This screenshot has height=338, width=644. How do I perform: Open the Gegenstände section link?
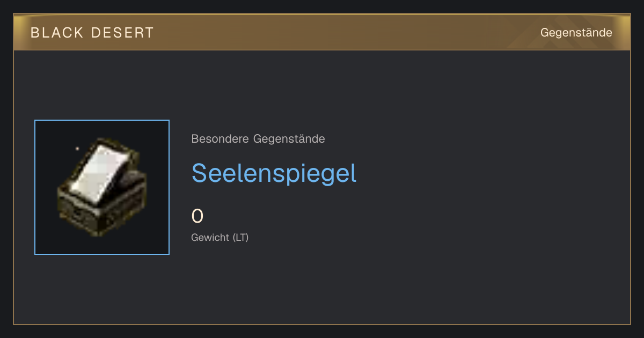click(x=576, y=33)
